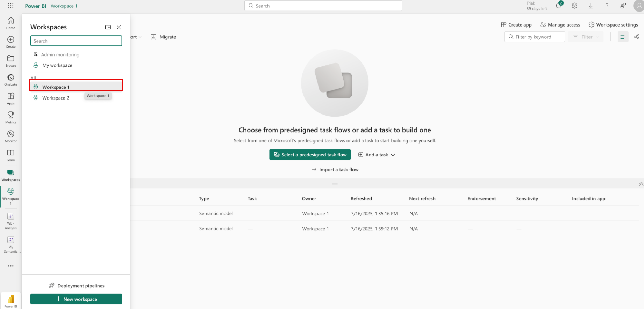This screenshot has width=644, height=309.
Task: Click Workspace 1 breadcrumb in header
Action: click(x=64, y=6)
